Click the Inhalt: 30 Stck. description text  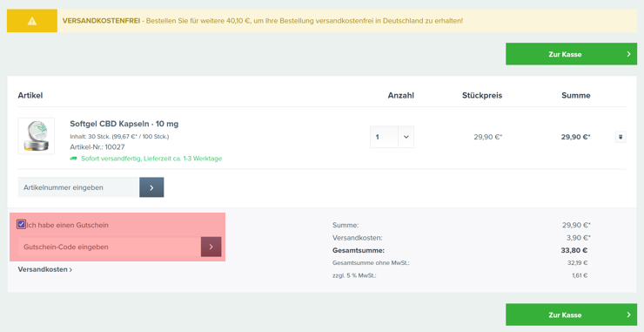pos(119,136)
